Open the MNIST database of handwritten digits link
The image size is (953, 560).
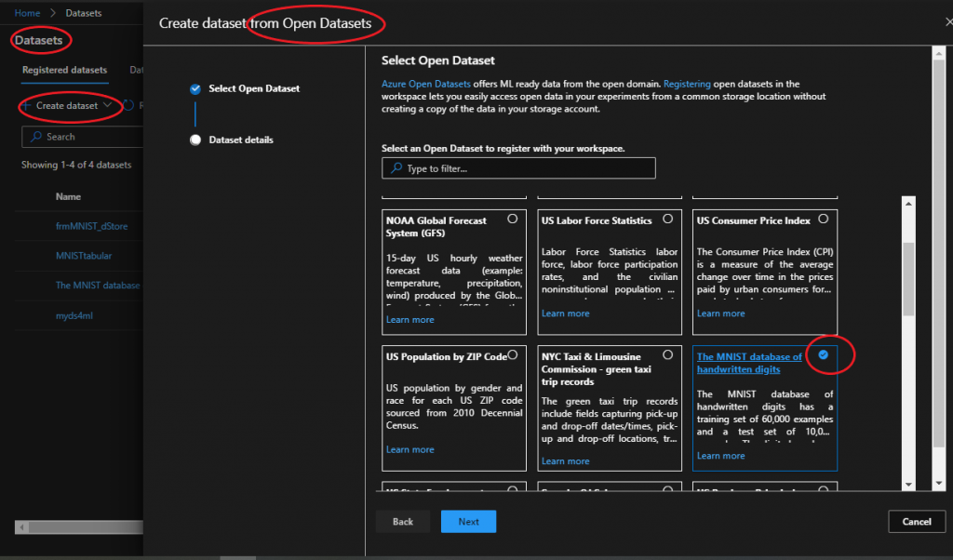point(749,363)
